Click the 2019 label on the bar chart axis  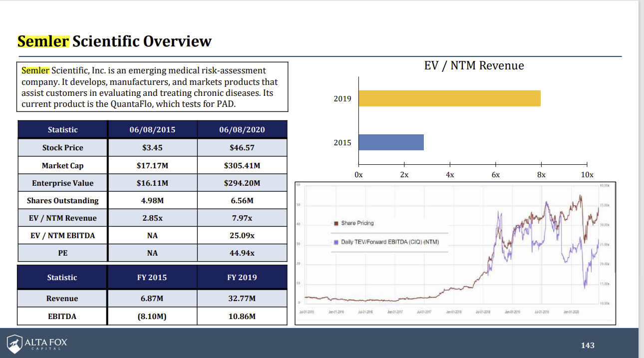[342, 99]
